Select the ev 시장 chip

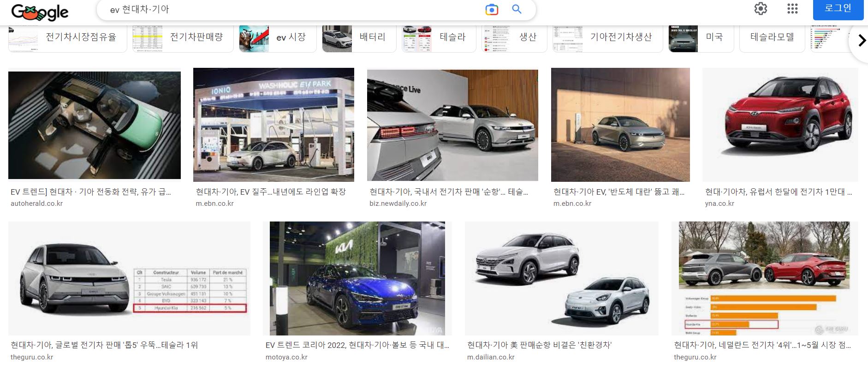[x=278, y=38]
